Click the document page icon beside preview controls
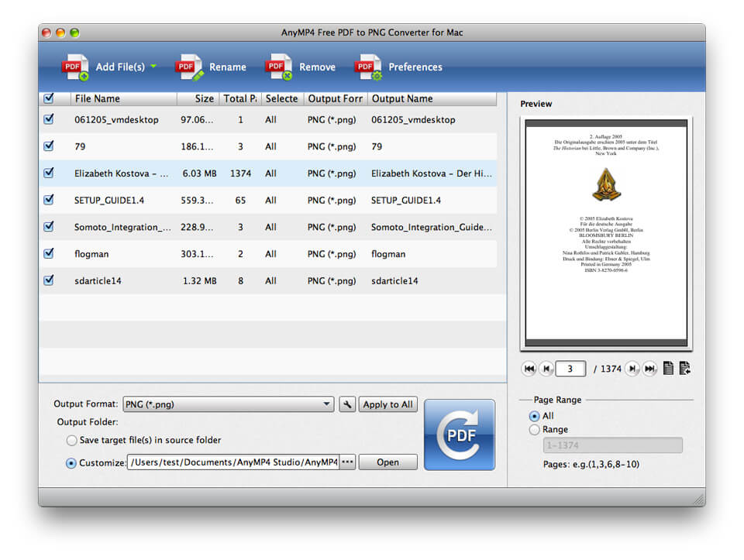 [667, 369]
